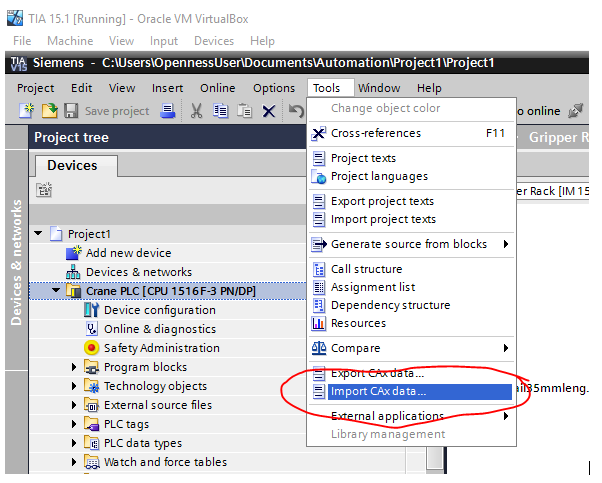Switch to the Devices tab
This screenshot has width=602, height=483.
pos(76,165)
